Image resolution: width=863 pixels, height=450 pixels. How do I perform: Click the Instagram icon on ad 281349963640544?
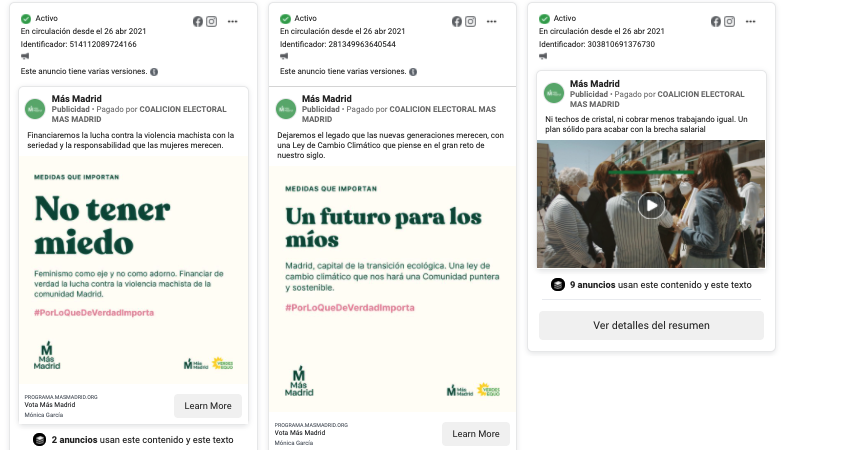[471, 21]
